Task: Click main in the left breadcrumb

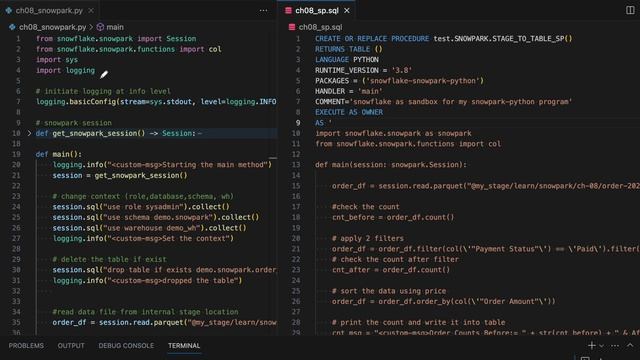Action: click(115, 27)
